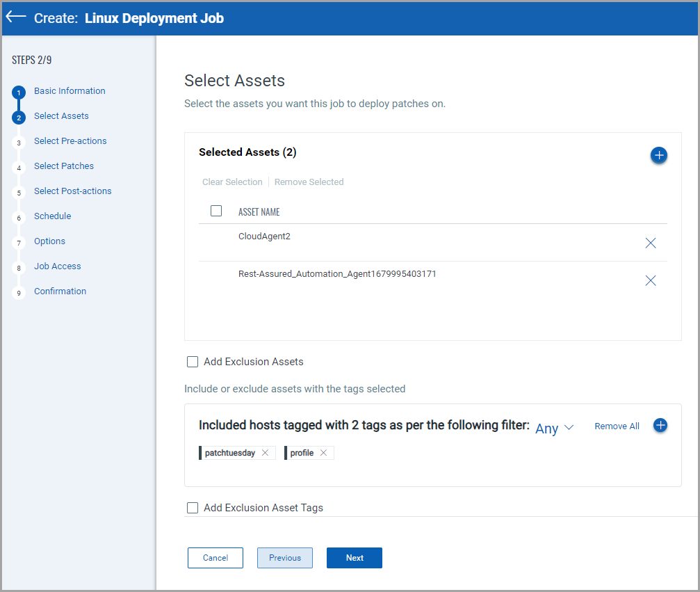Click the profile tag label
700x592 pixels.
tap(302, 453)
